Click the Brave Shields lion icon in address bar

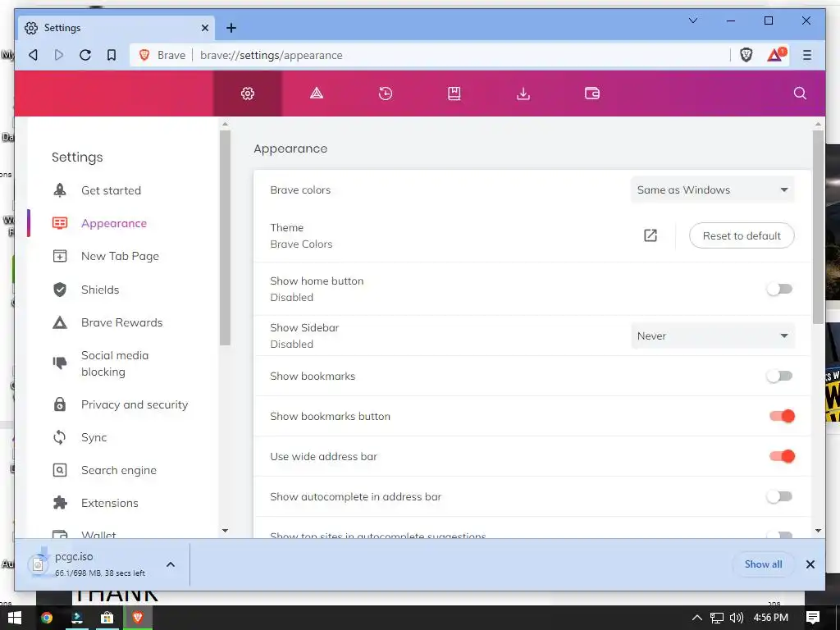[746, 55]
